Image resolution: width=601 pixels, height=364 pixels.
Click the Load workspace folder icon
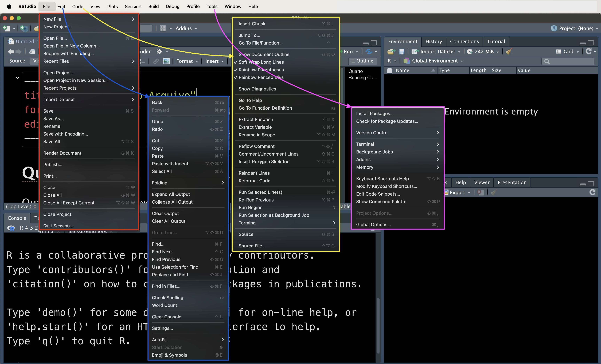pos(391,52)
